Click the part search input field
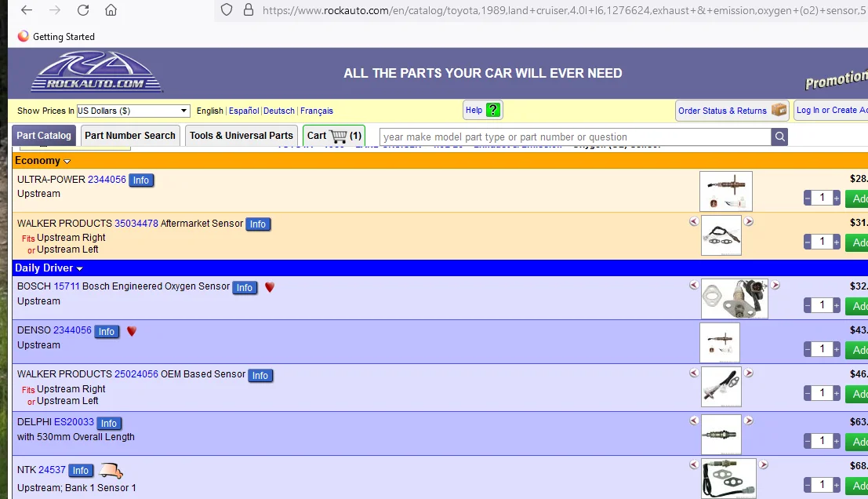The image size is (868, 499). click(576, 137)
